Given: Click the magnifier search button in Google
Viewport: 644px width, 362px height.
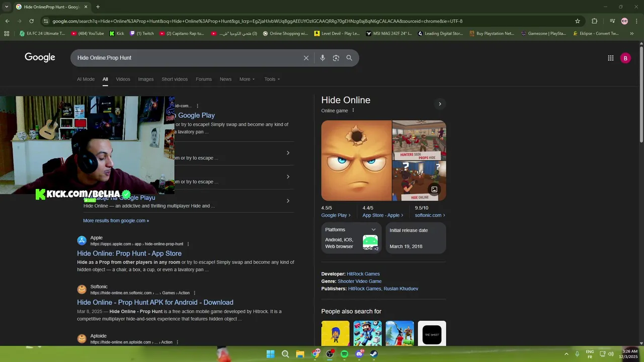Looking at the screenshot, I should [349, 58].
